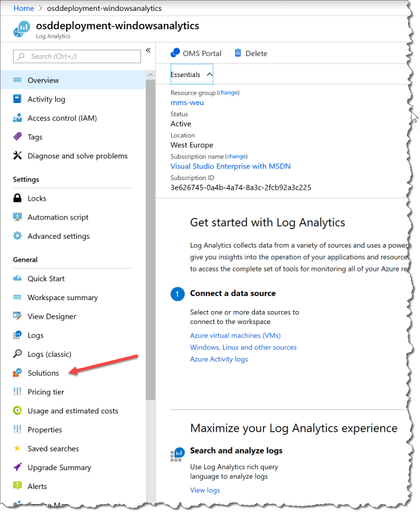Open Azure virtual machines (VMs) link

click(x=235, y=336)
